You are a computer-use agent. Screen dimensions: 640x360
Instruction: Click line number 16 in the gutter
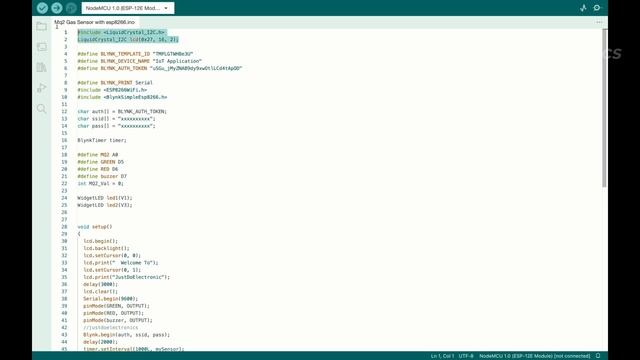click(x=64, y=140)
